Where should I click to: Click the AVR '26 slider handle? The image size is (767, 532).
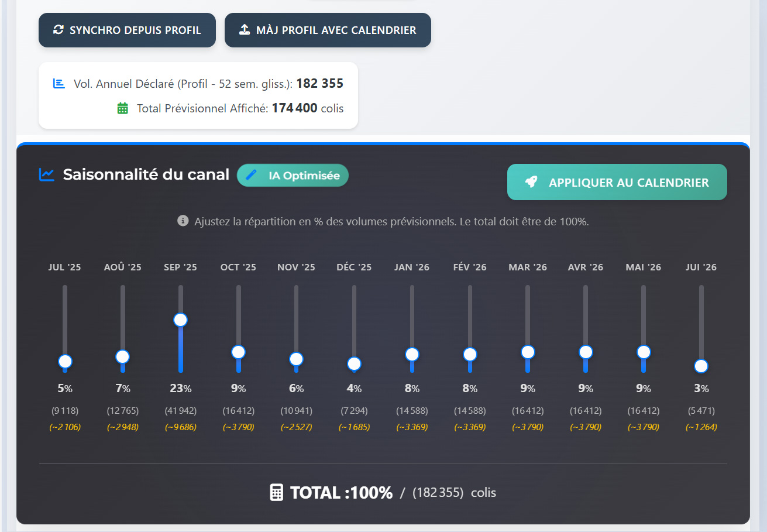[586, 352]
